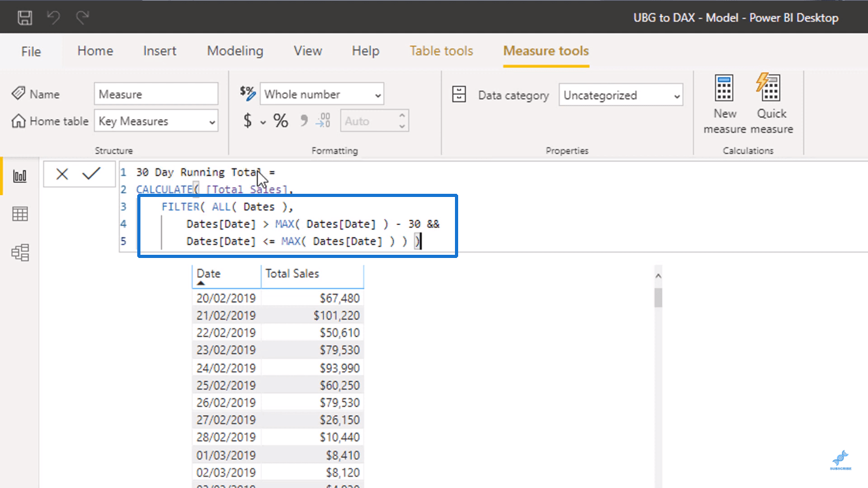Click the Subscribe DNA logo
Viewport: 868px width, 488px height.
tap(840, 460)
